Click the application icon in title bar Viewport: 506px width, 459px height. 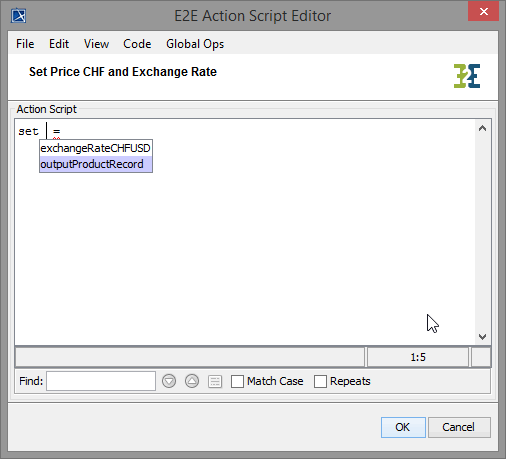pyautogui.click(x=18, y=16)
